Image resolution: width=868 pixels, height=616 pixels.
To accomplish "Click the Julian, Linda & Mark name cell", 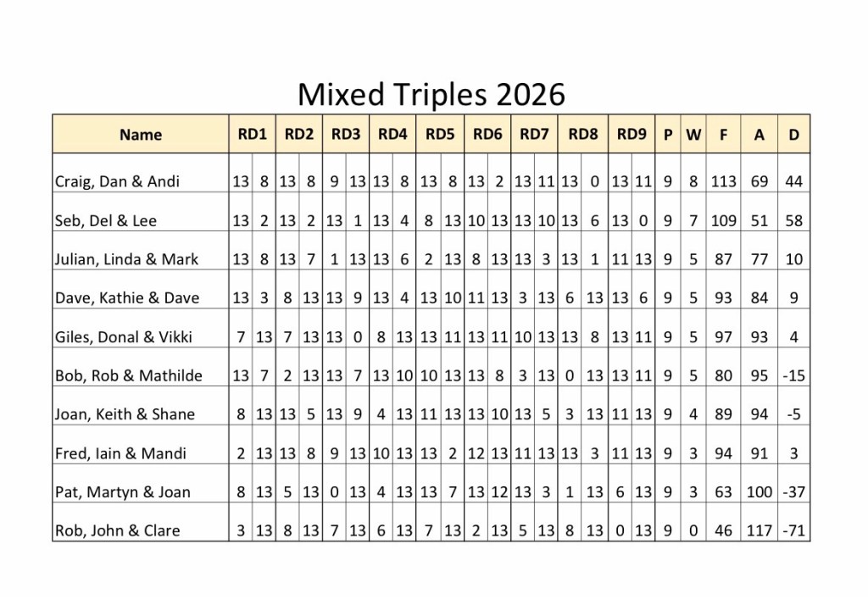I will click(x=126, y=259).
